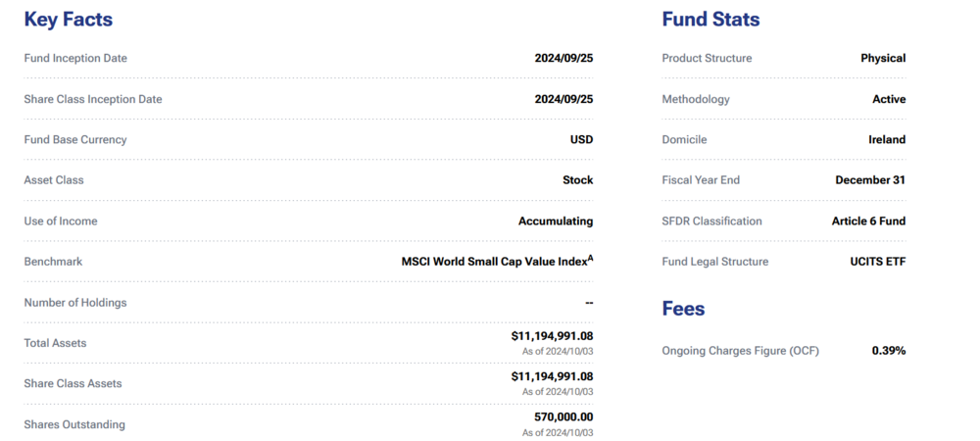Click the Total Assets label
Image resolution: width=980 pixels, height=441 pixels.
(55, 343)
